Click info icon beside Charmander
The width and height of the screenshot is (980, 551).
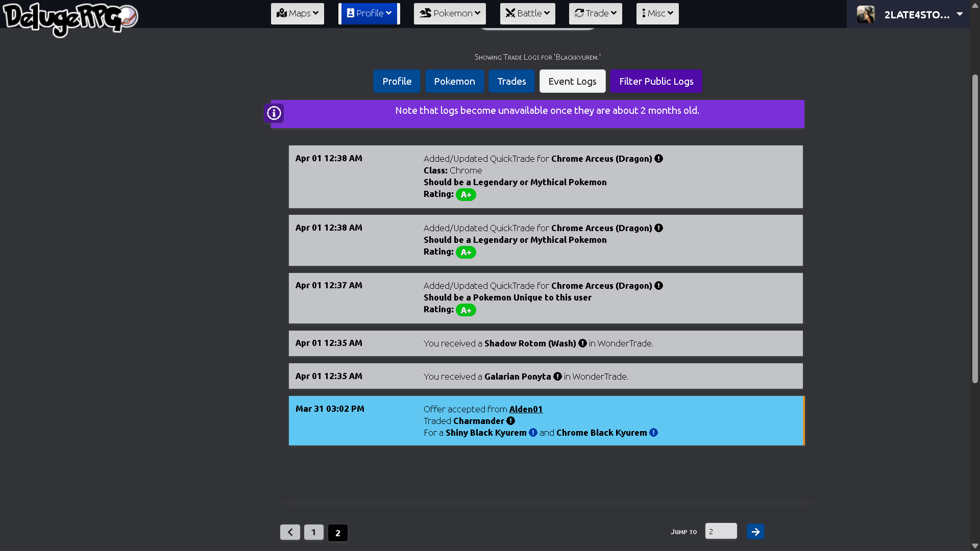pyautogui.click(x=511, y=421)
